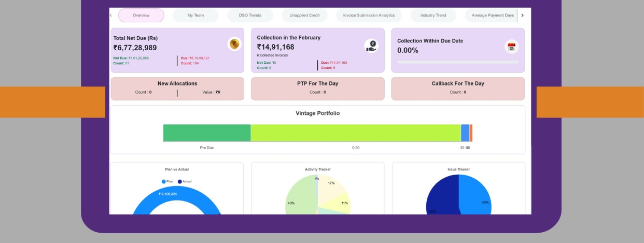Click the calendar icon on Collection Within Due Date
This screenshot has height=243, width=644.
click(512, 47)
